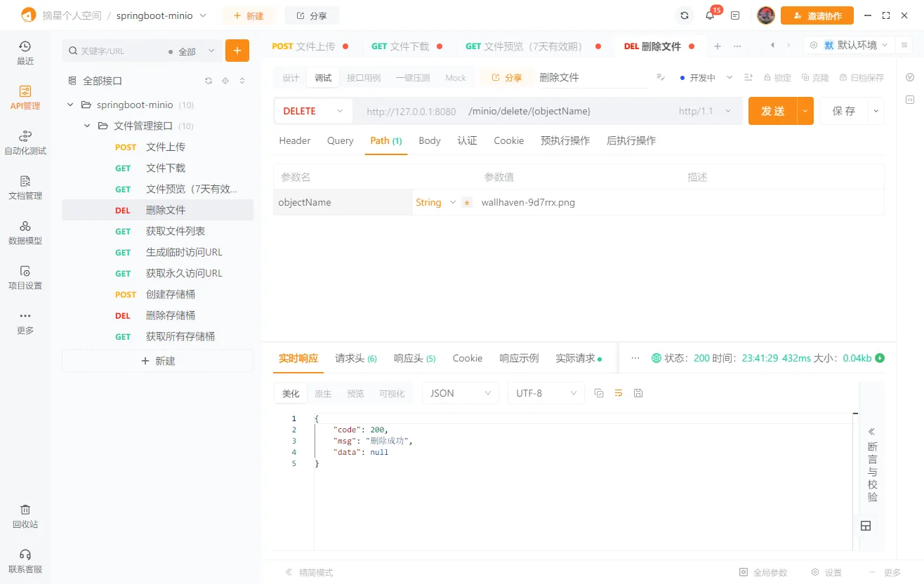The image size is (924, 584).
Task: Switch to the Body tab
Action: tap(430, 140)
